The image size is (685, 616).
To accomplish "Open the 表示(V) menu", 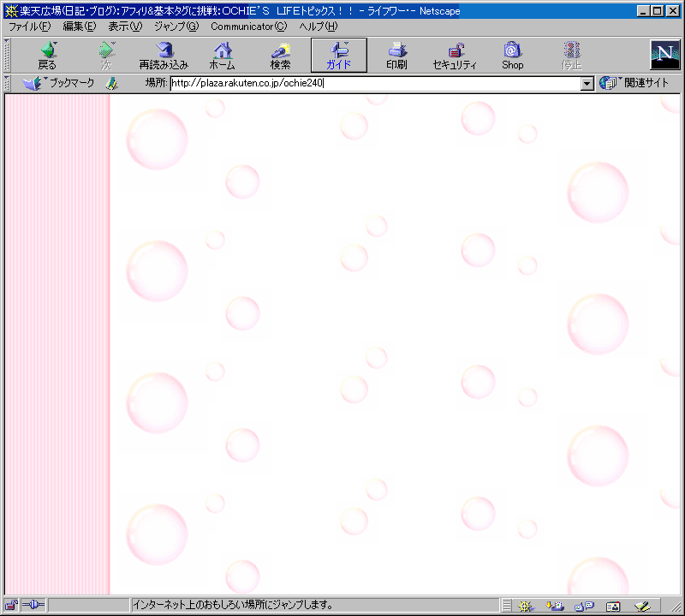I will point(125,27).
